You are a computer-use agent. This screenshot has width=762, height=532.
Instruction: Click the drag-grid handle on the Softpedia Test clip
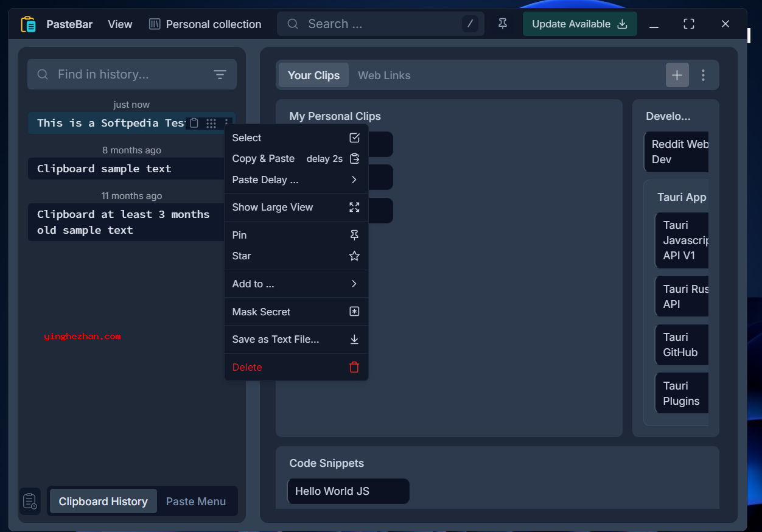click(211, 123)
